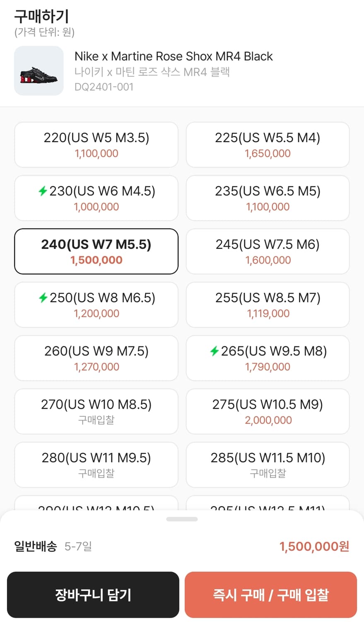This screenshot has width=364, height=622.
Task: Tap the Nike Shox MR4 product thumbnail
Action: tap(39, 71)
